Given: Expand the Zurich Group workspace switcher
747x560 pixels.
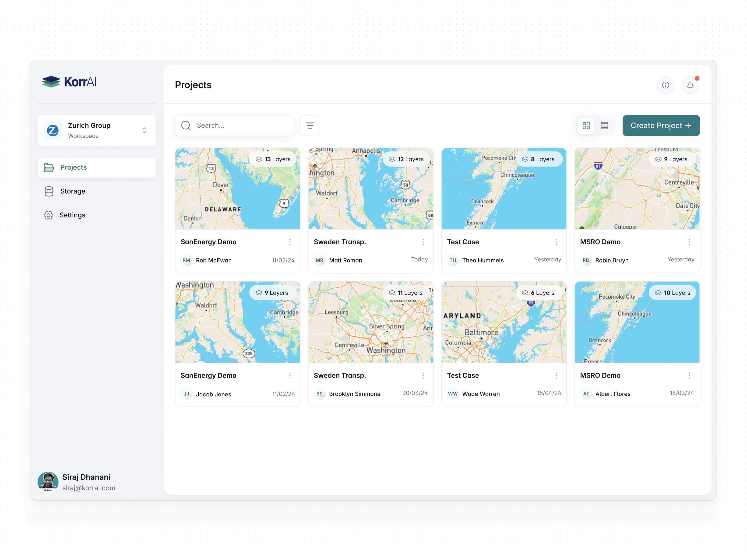Looking at the screenshot, I should click(144, 130).
